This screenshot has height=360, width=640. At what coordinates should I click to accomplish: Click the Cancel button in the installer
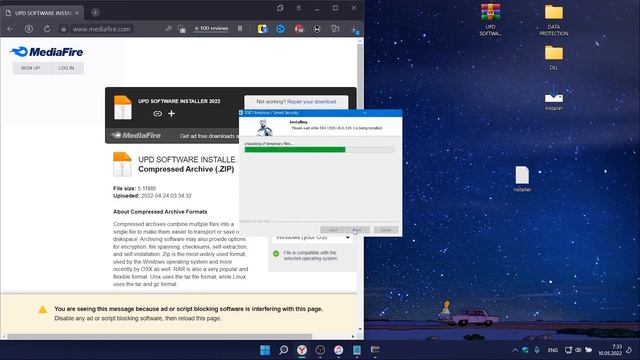[x=386, y=230]
